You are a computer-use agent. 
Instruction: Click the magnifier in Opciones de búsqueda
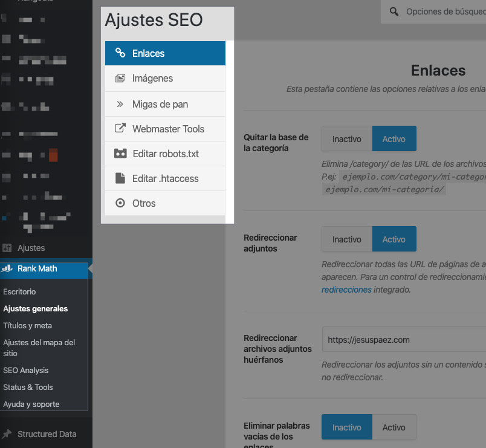tap(394, 11)
